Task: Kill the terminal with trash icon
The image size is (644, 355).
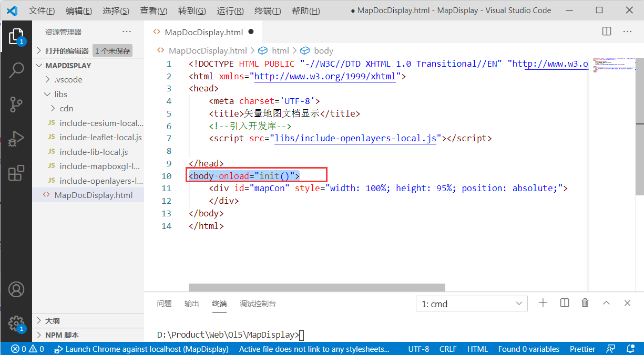Action: 585,303
